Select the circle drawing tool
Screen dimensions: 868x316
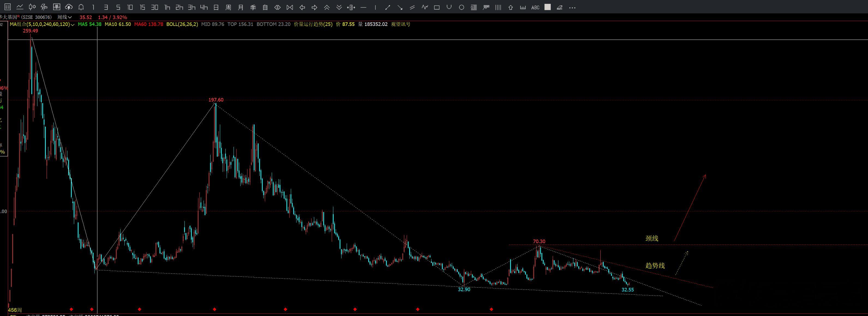coord(462,7)
